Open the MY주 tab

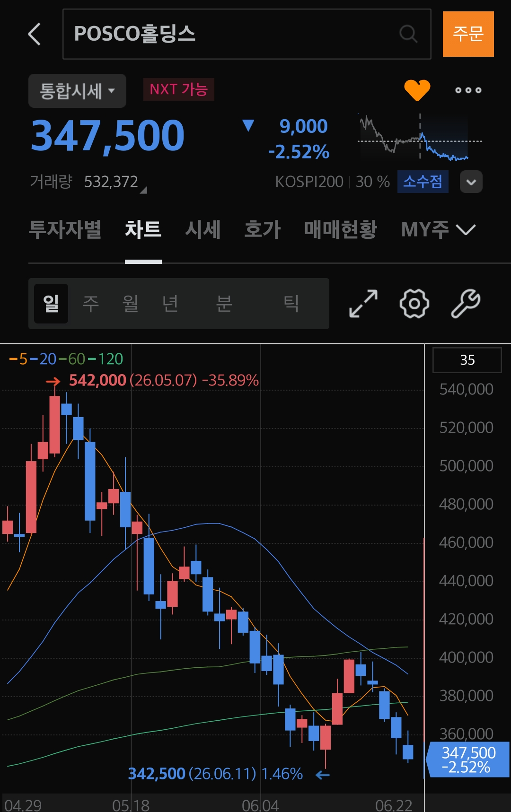(425, 229)
